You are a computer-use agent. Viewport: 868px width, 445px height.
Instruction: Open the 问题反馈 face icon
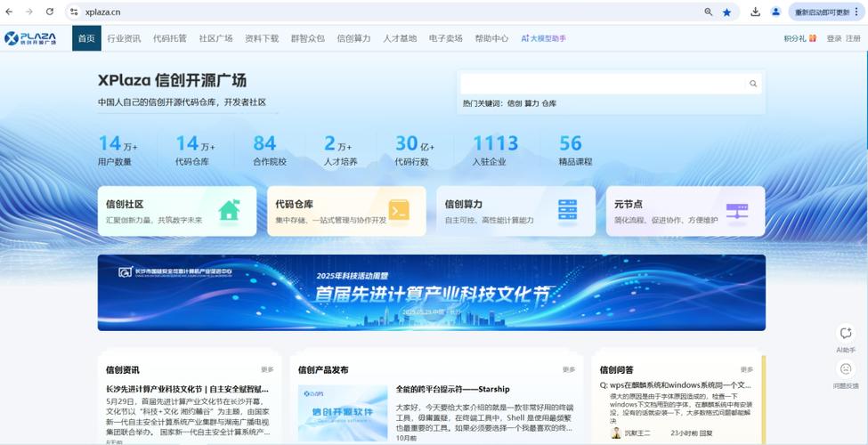(x=846, y=368)
